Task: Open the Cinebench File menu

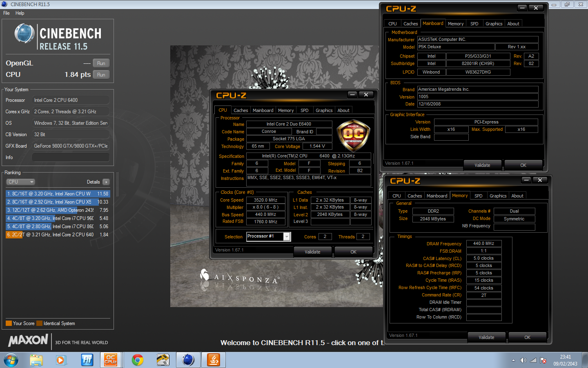Action: click(x=7, y=13)
